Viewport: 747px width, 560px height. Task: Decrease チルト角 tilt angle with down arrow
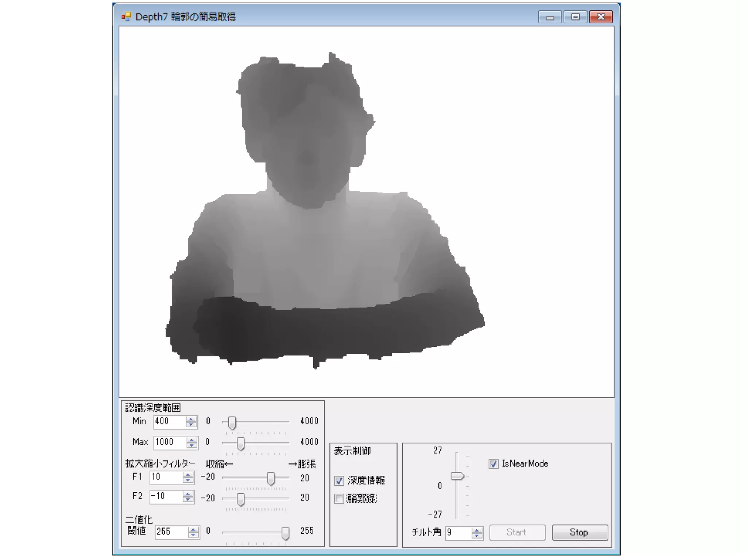tap(476, 536)
